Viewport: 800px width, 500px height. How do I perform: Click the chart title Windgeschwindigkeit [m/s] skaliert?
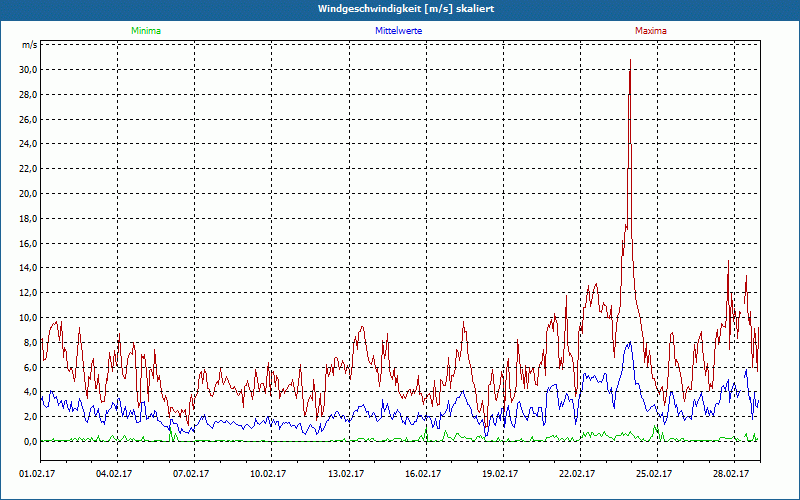406,9
